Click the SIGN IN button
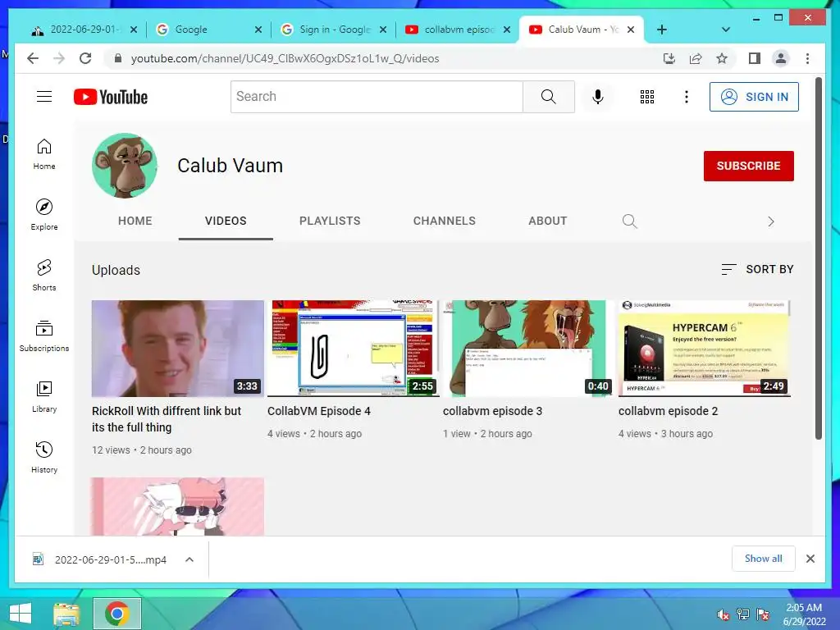 [x=754, y=97]
